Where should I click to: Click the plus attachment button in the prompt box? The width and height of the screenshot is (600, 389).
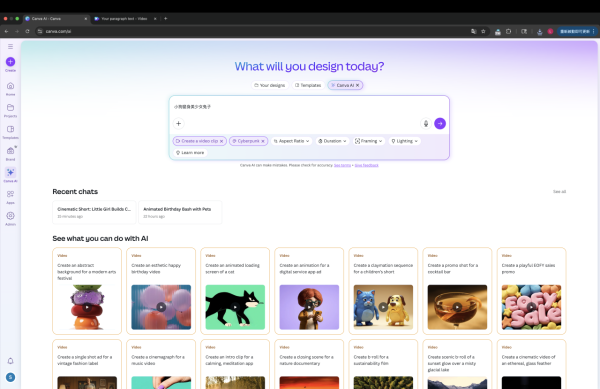click(x=178, y=124)
